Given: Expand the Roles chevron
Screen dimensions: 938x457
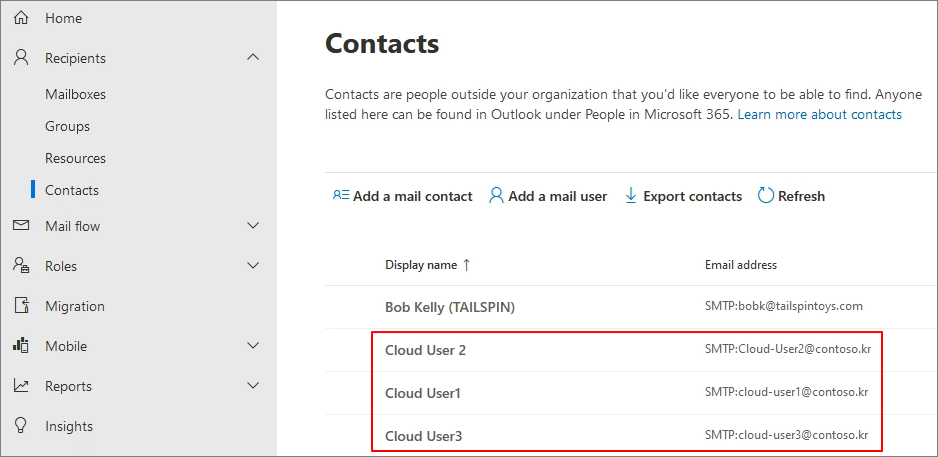Looking at the screenshot, I should tap(253, 266).
